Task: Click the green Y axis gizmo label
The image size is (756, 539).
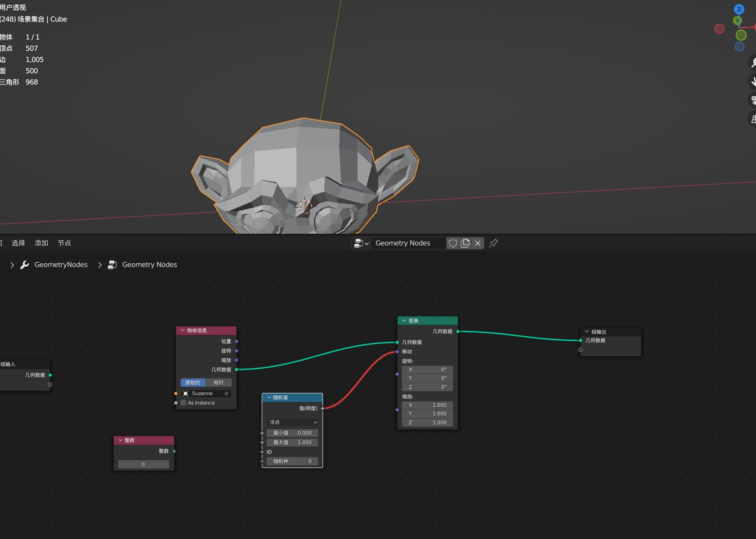Action: tap(737, 21)
